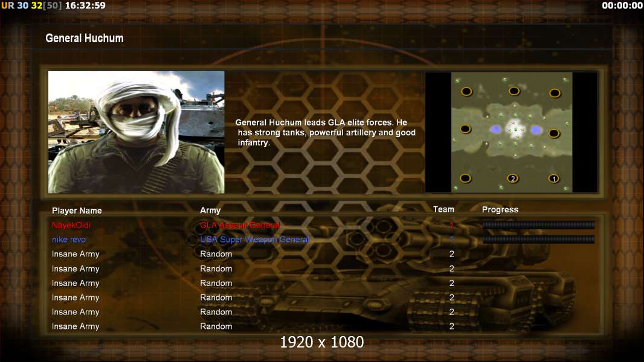Select the NayekOldi player name

point(71,225)
